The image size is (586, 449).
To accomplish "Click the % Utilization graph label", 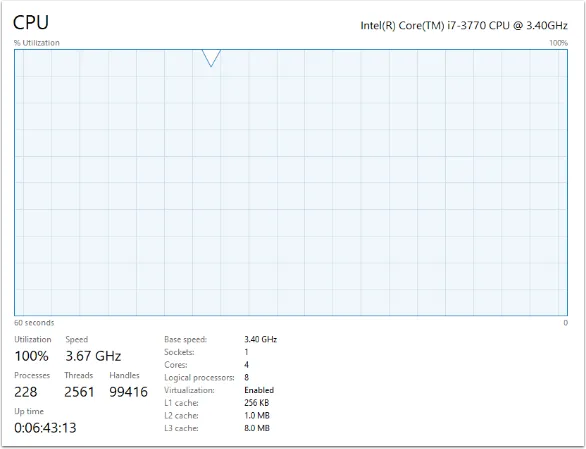I will 37,43.
